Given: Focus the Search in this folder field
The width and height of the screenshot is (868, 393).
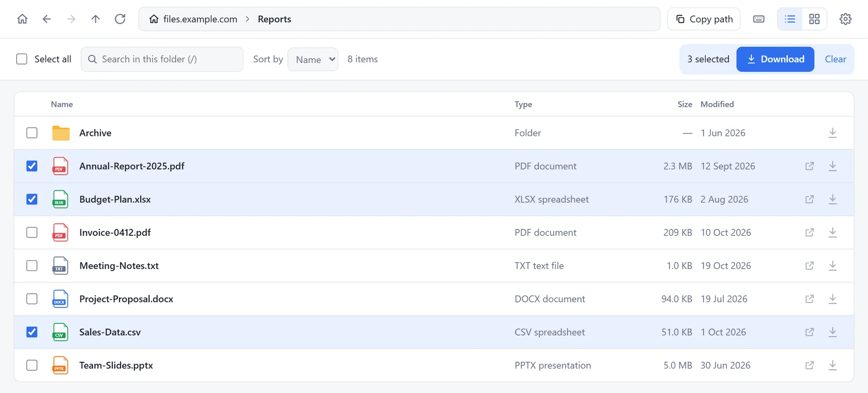Looking at the screenshot, I should point(162,59).
